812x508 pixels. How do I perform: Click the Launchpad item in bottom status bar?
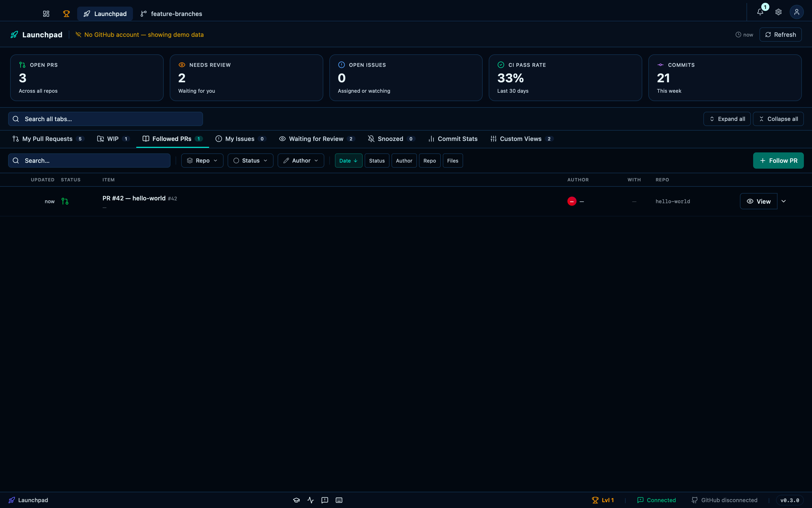tap(28, 500)
